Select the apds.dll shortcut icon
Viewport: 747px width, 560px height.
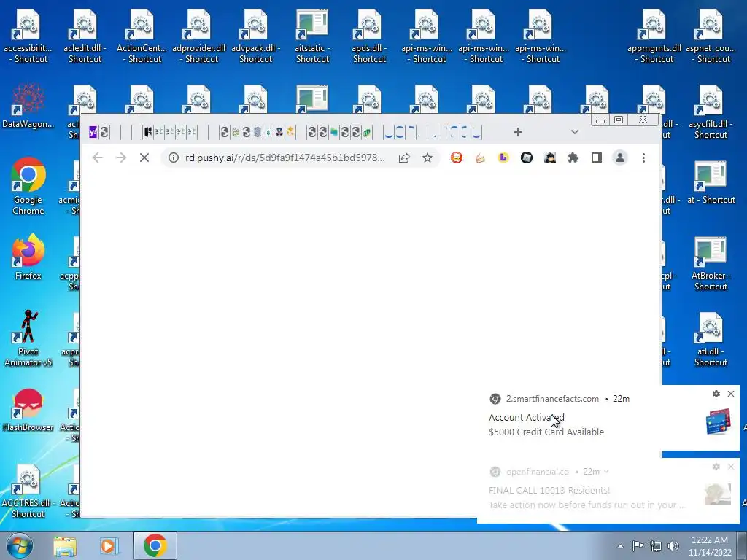tap(369, 37)
